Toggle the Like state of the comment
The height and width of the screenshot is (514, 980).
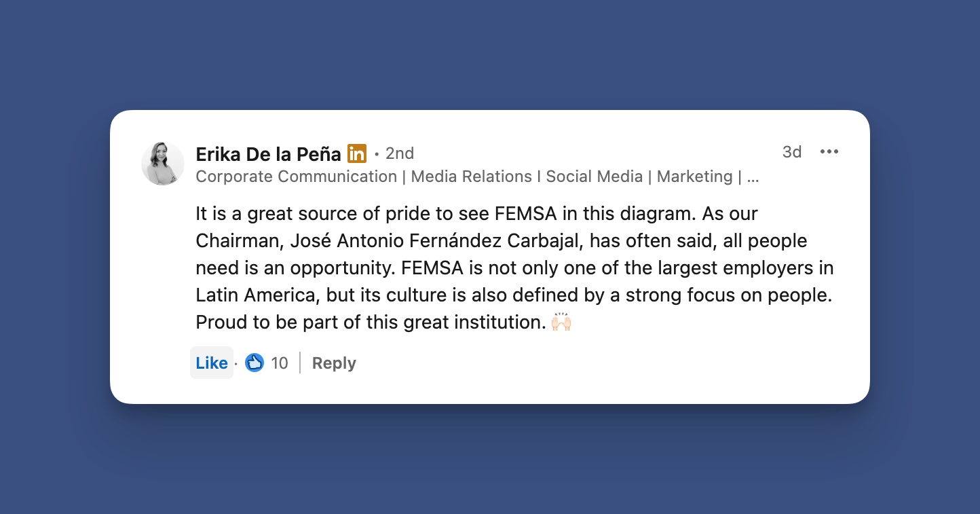coord(211,363)
